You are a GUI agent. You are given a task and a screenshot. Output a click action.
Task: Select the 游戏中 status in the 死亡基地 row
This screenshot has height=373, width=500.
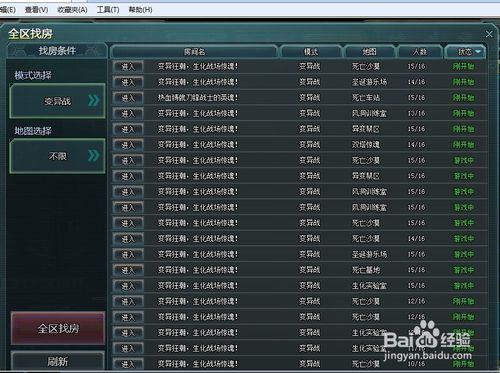(x=463, y=270)
